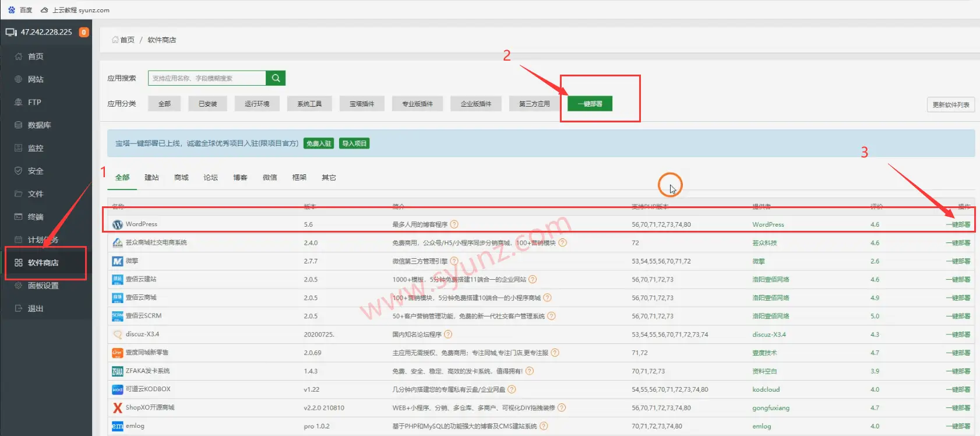980x436 pixels.
Task: Open the 网站 sidebar globe icon
Action: pos(19,79)
